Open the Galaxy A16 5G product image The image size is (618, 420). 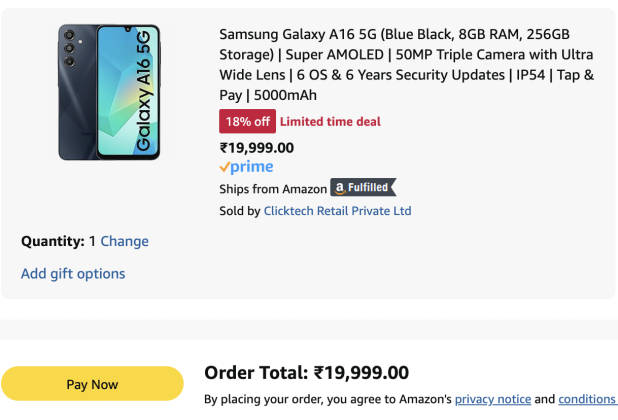click(x=109, y=92)
